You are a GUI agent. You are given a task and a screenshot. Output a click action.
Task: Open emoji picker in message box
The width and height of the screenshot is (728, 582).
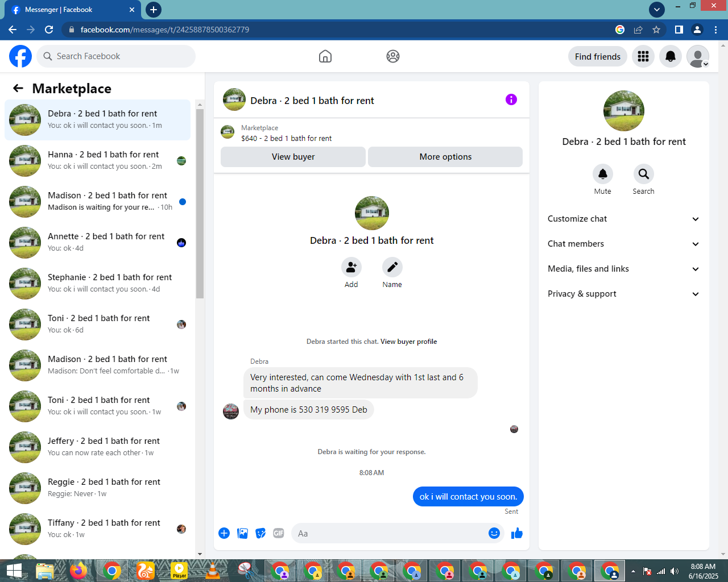click(x=494, y=533)
